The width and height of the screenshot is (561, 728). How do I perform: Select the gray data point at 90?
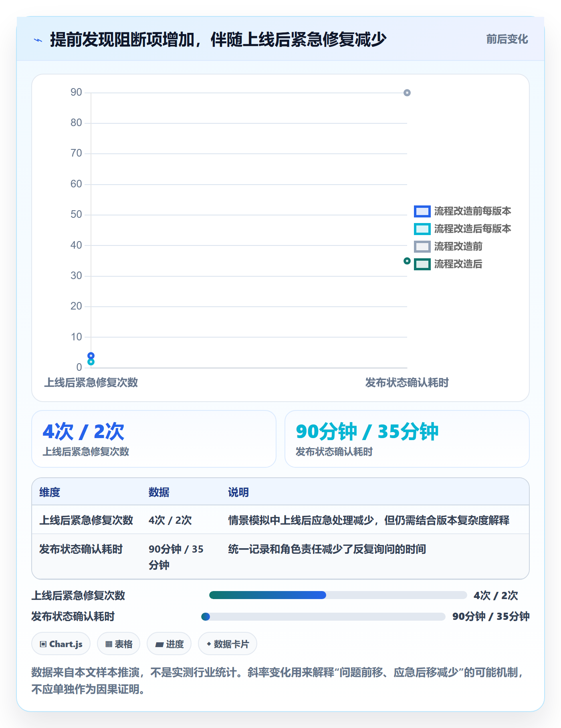(x=407, y=93)
